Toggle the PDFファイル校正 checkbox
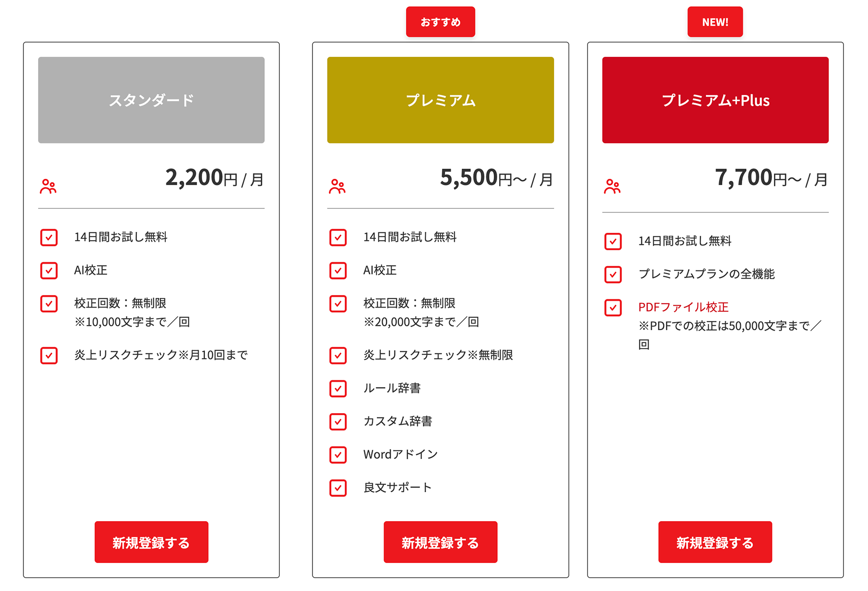Screen dimensions: 868x591 click(x=613, y=308)
